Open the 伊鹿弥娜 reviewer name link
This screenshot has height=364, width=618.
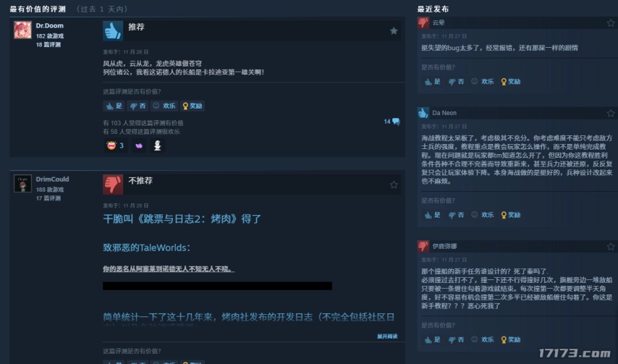(x=444, y=246)
